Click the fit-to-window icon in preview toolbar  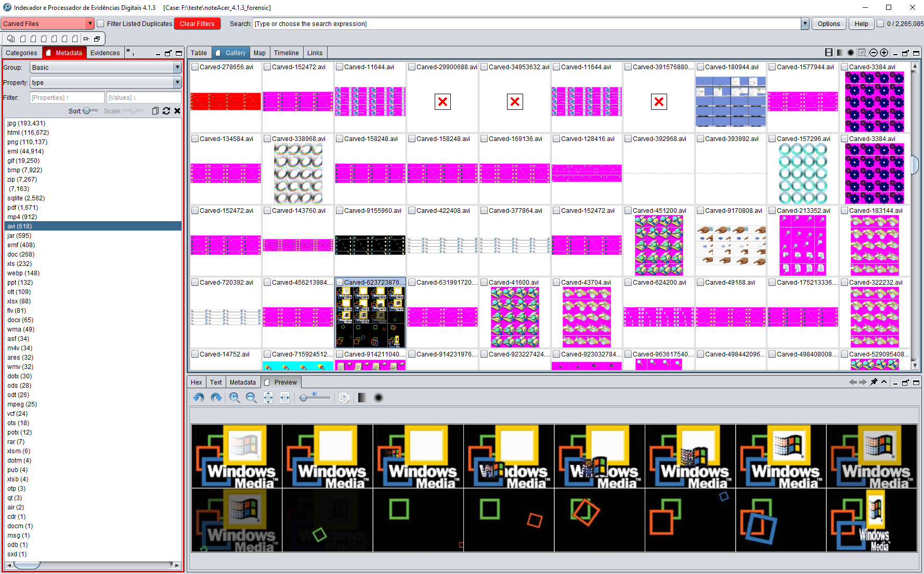point(268,398)
